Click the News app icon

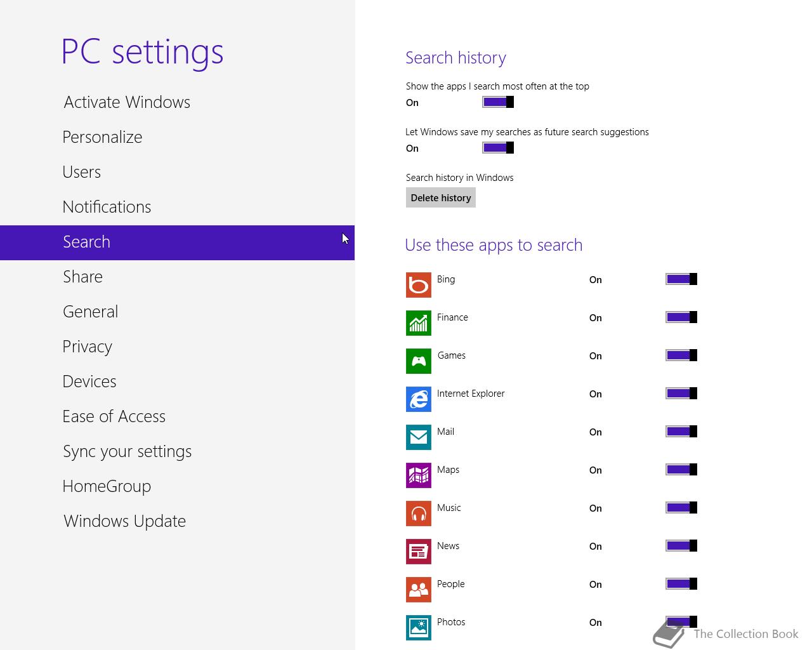(x=419, y=552)
